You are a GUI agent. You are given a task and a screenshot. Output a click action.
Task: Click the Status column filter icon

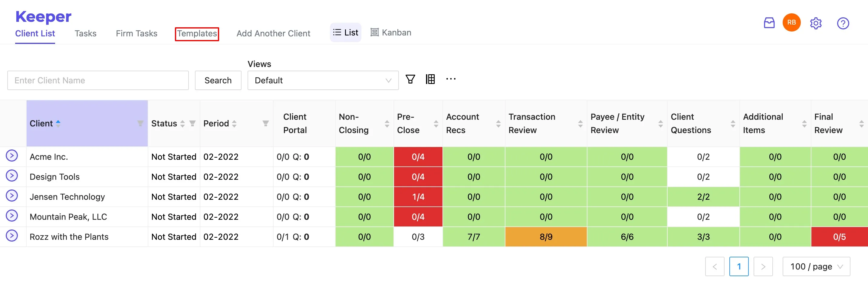tap(192, 124)
